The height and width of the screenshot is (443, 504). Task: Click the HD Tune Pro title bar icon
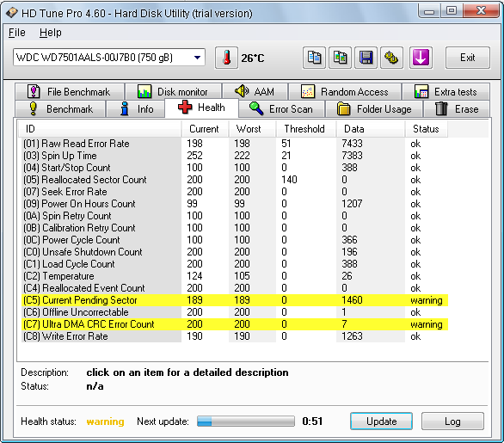pos(11,13)
